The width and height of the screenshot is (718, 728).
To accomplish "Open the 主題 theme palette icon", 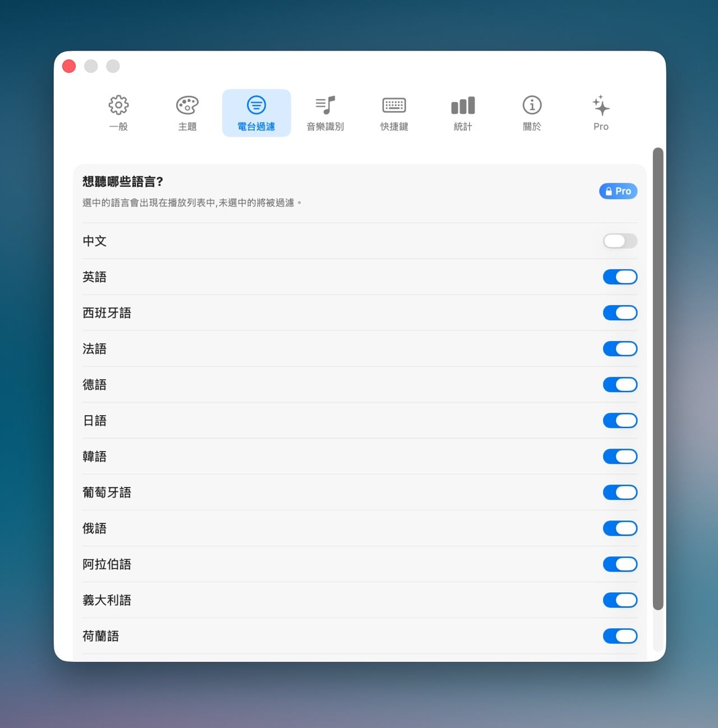I will pos(187,105).
